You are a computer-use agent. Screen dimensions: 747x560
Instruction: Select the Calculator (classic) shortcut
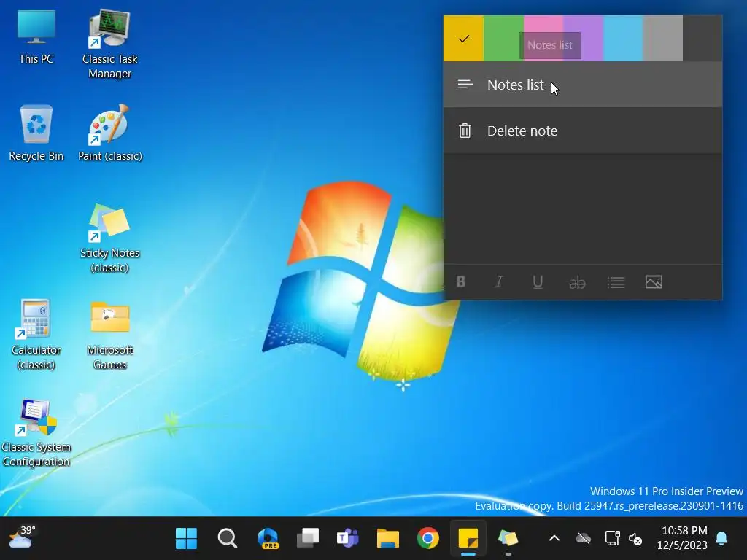pos(36,335)
